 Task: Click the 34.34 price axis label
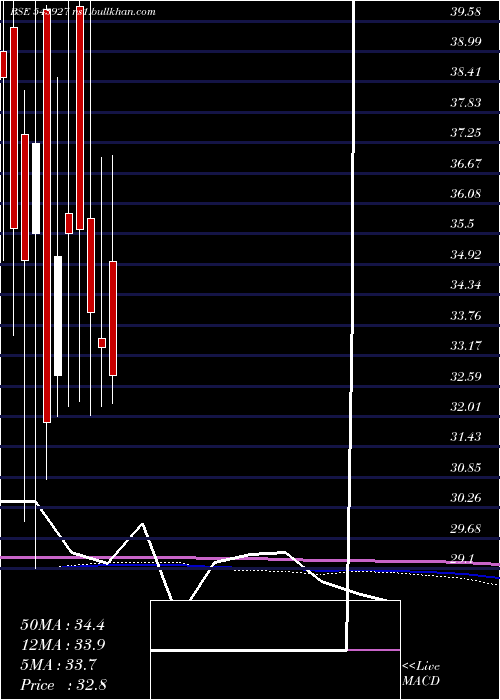point(466,284)
